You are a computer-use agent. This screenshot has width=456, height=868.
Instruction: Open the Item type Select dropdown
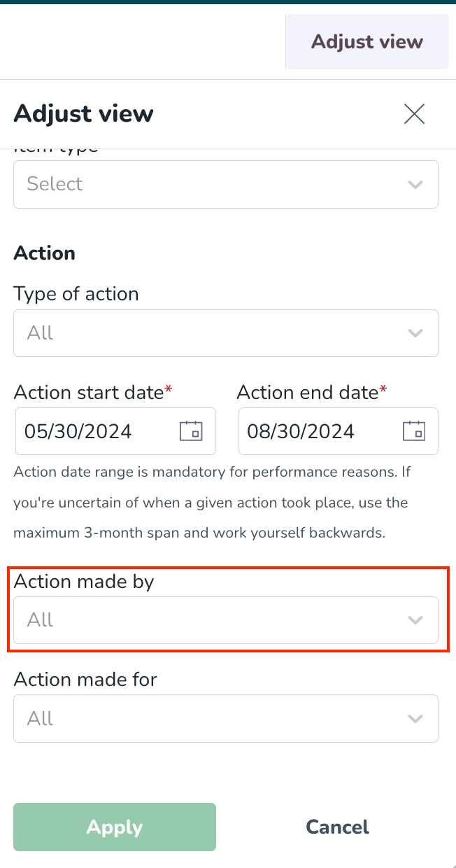coord(226,184)
